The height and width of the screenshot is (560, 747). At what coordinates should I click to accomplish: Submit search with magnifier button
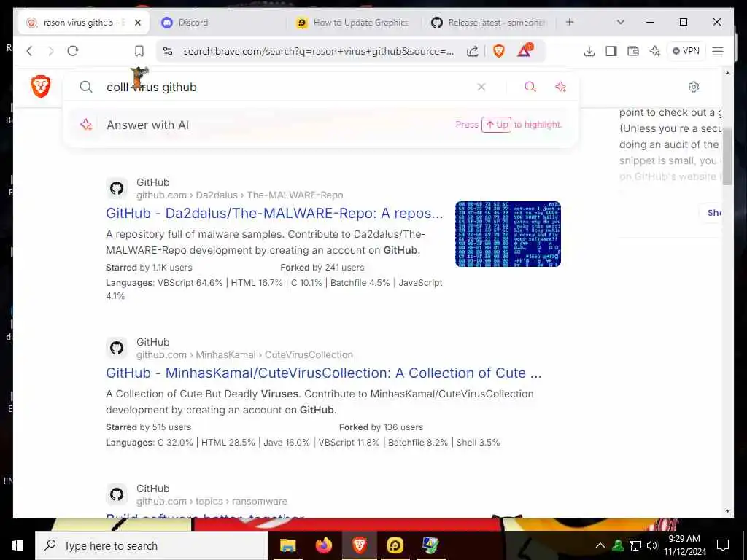pyautogui.click(x=530, y=87)
